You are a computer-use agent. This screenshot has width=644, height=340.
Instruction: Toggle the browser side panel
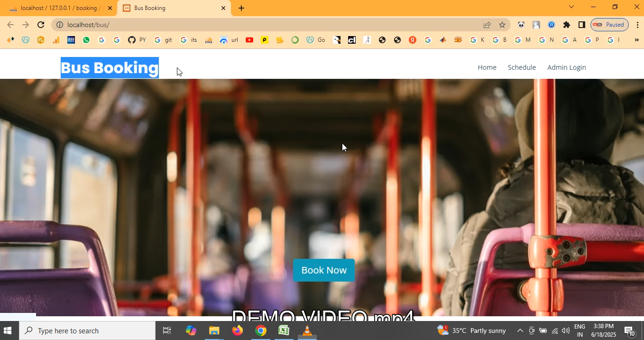coord(581,25)
